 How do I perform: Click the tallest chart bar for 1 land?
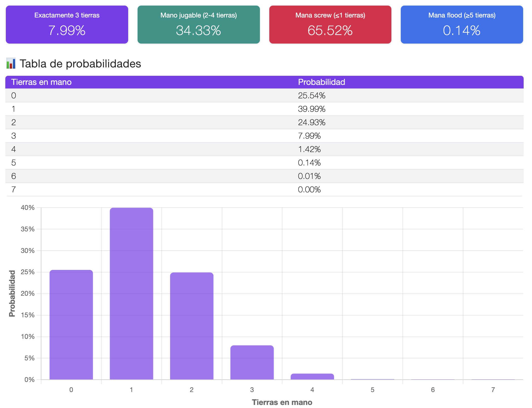point(131,294)
